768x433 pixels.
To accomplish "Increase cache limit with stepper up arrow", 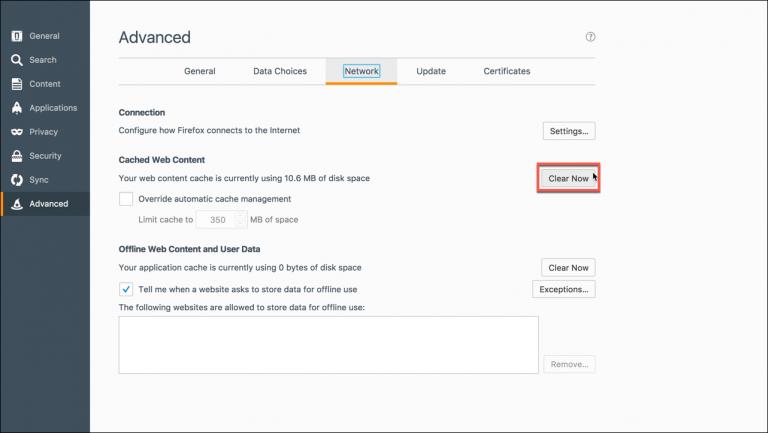I will (x=240, y=216).
